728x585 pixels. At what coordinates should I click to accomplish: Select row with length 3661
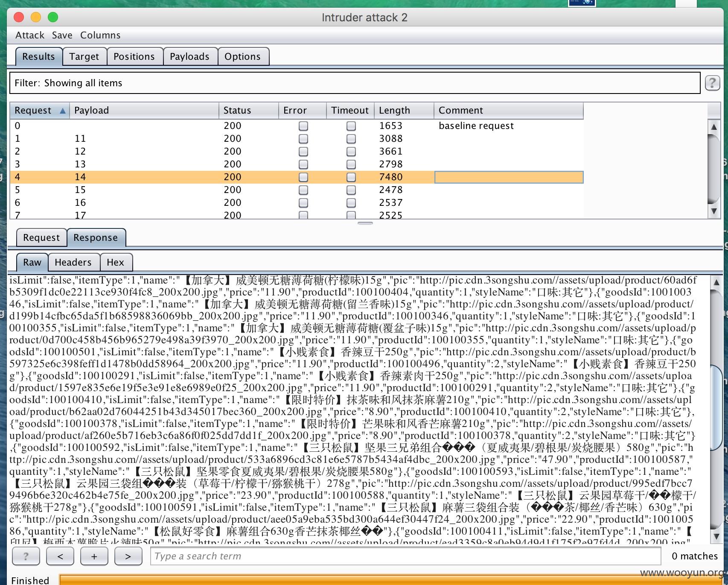pos(297,152)
